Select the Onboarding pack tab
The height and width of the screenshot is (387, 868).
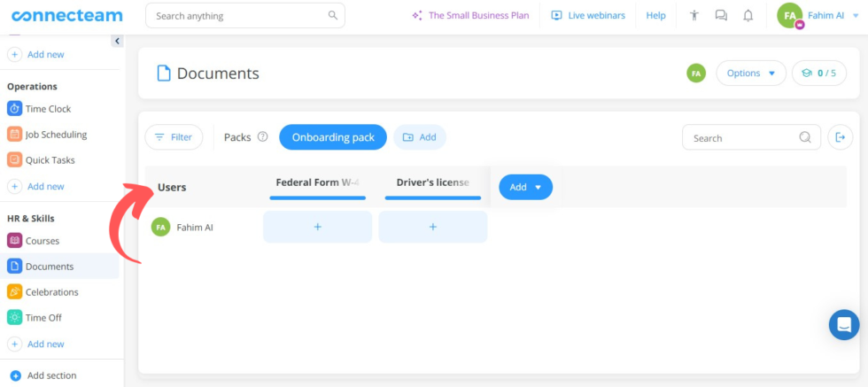coord(333,137)
